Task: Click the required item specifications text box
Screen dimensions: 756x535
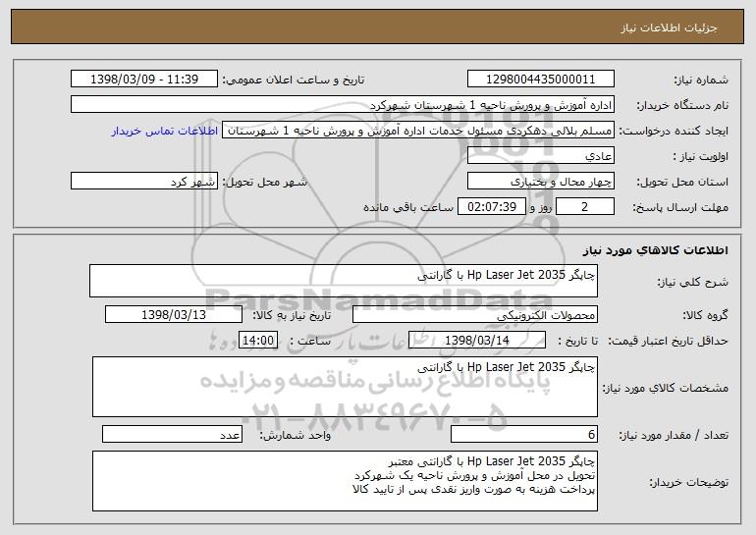Action: tap(345, 387)
